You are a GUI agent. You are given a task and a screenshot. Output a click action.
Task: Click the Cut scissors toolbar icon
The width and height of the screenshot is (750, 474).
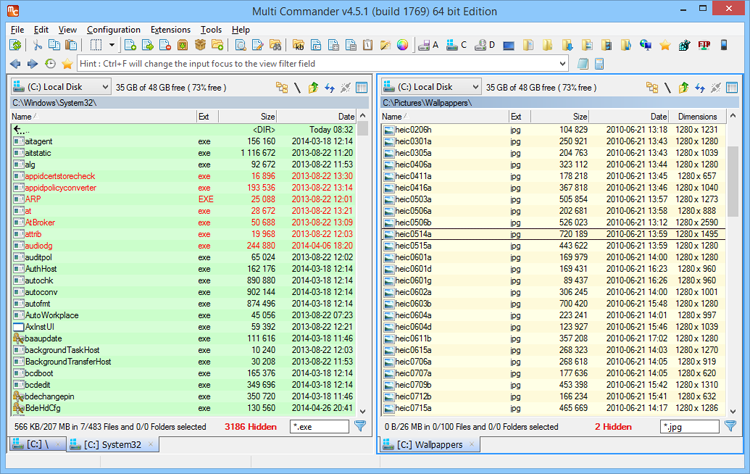[x=37, y=45]
